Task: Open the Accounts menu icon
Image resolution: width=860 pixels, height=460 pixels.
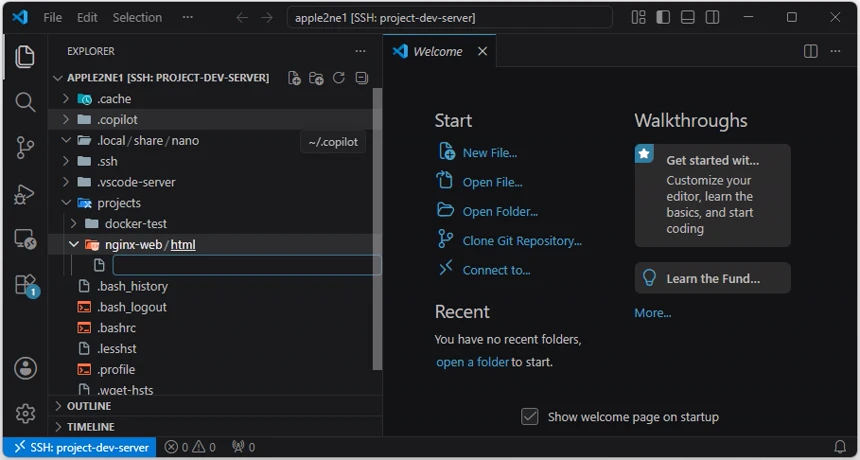Action: click(x=25, y=368)
